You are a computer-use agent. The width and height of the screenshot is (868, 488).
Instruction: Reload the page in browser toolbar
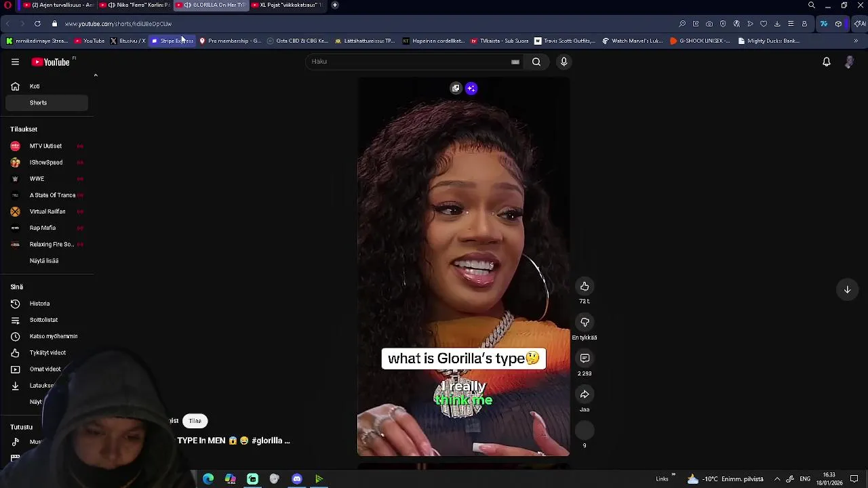point(37,24)
